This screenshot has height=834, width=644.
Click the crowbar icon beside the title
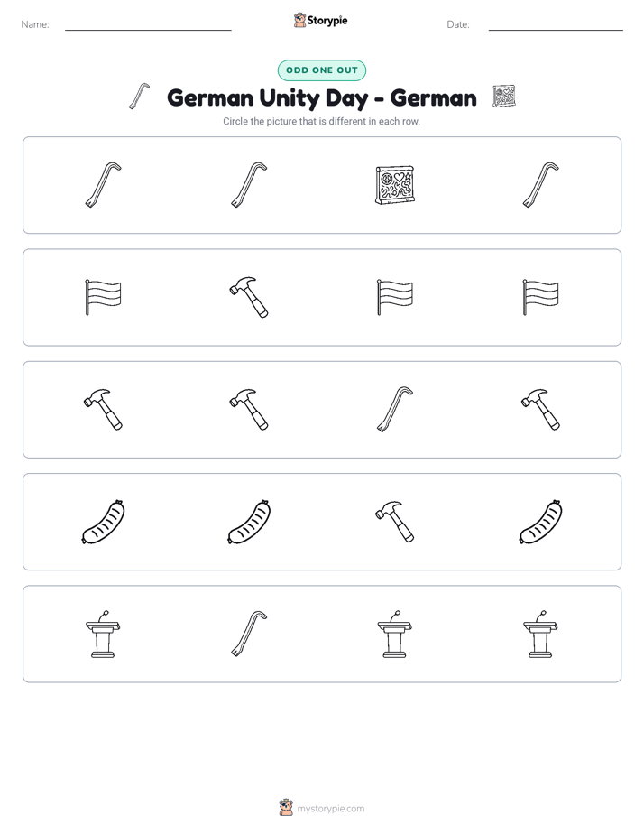pos(139,97)
